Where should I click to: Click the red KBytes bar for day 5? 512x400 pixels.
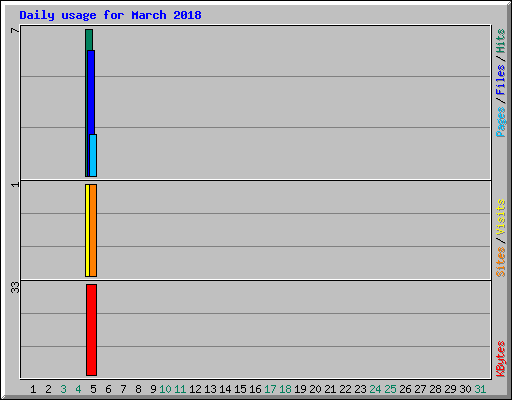(x=91, y=330)
